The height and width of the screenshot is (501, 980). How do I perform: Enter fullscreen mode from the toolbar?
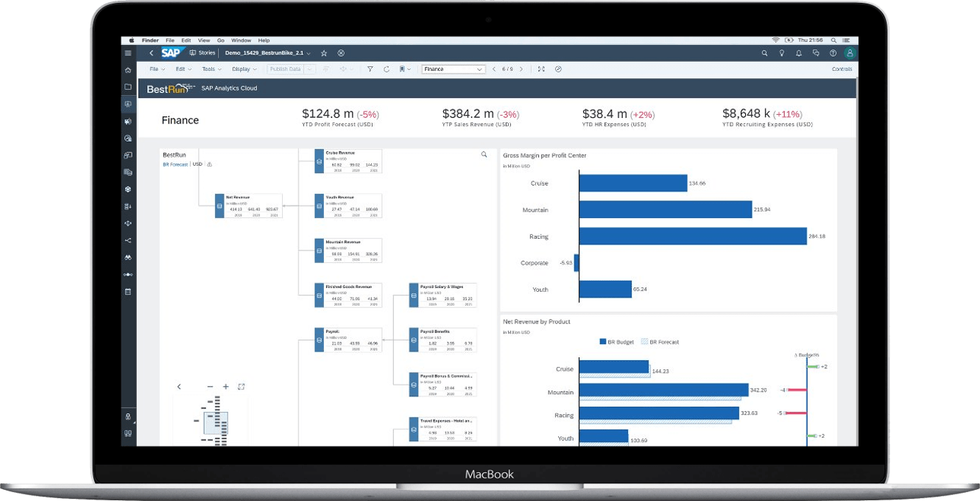click(x=541, y=69)
